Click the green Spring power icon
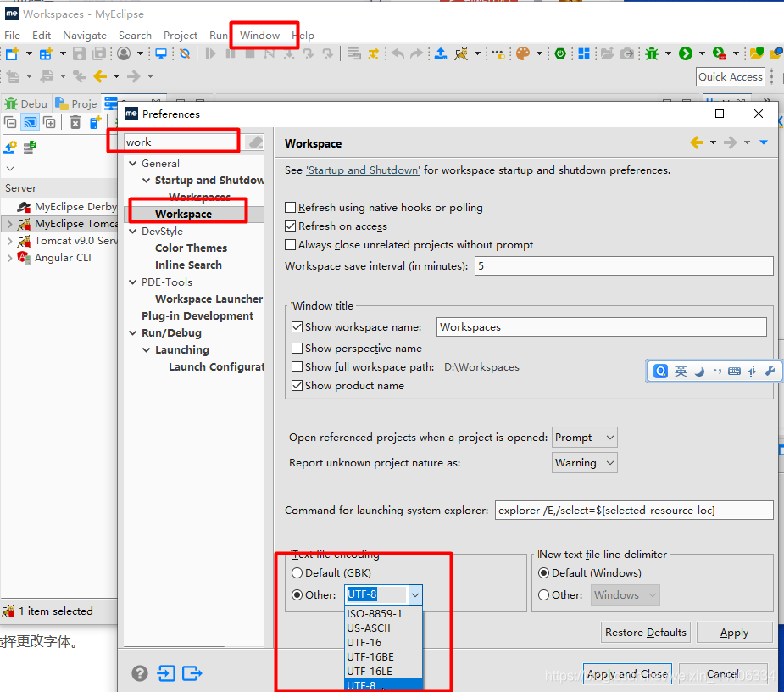The height and width of the screenshot is (692, 784). 560,53
